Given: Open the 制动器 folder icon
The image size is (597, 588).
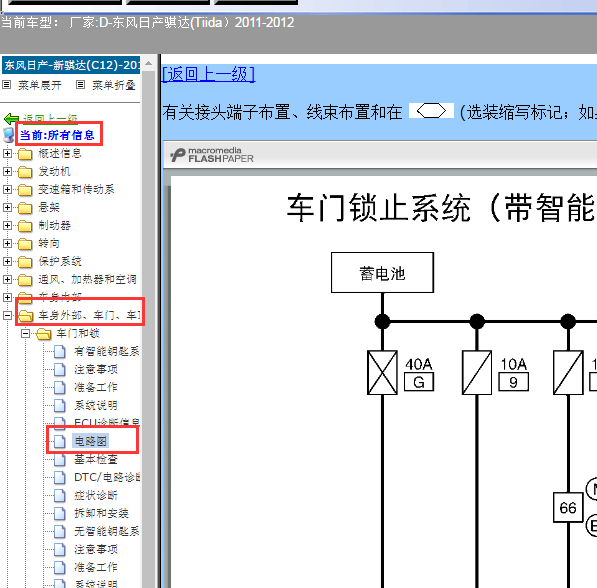Looking at the screenshot, I should point(25,226).
